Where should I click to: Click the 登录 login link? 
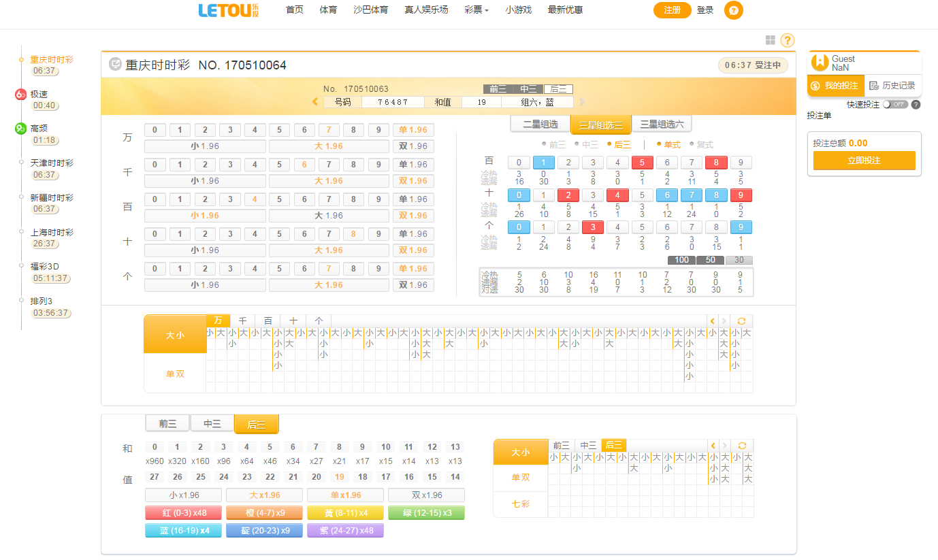coord(705,10)
